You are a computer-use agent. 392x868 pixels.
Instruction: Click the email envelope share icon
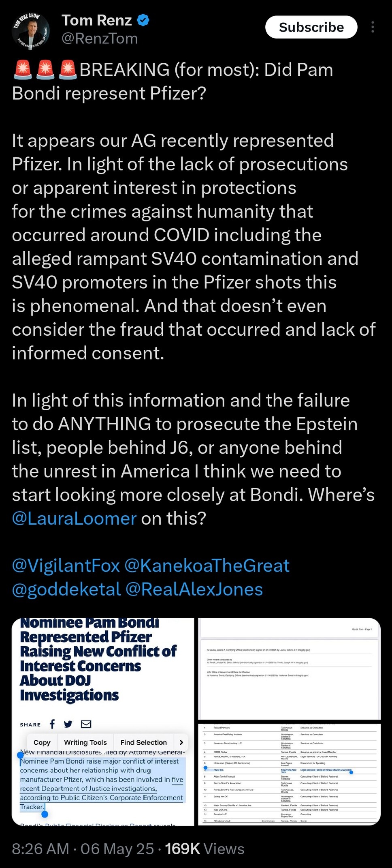pos(86,724)
